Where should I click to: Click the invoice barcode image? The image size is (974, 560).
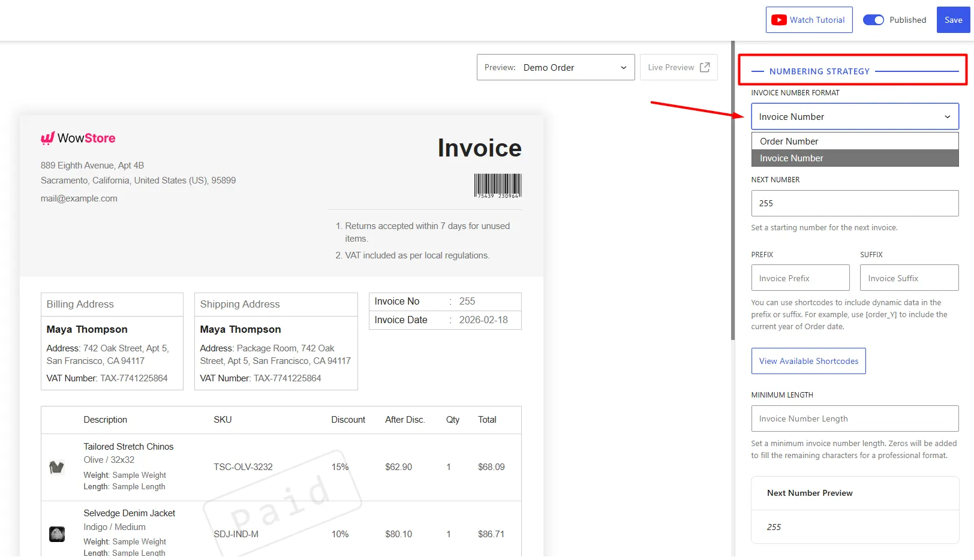[498, 186]
